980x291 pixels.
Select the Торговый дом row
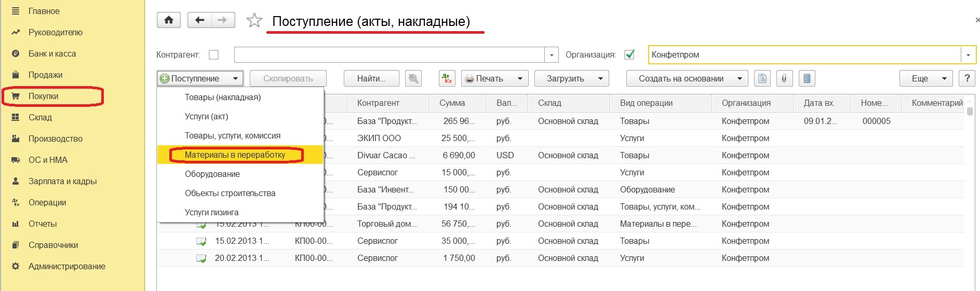point(560,224)
